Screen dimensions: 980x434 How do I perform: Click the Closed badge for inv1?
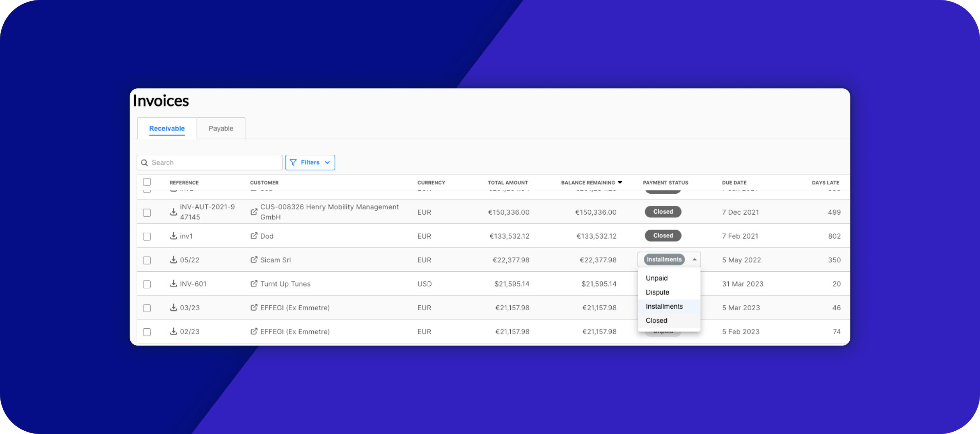click(x=663, y=235)
